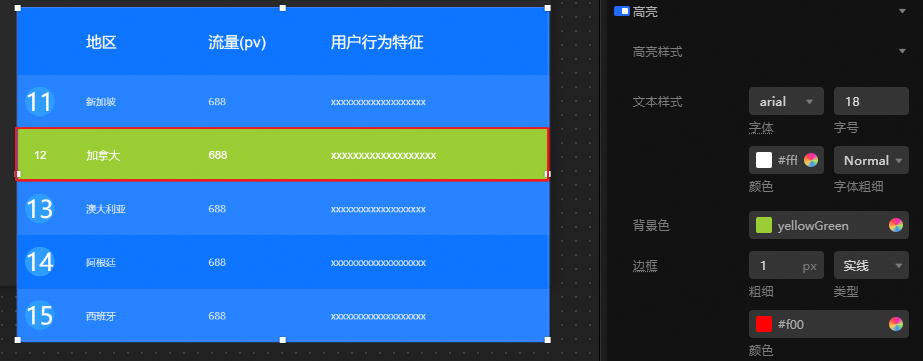Select the highlighted 加拿大 cell
923x361 pixels.
click(x=103, y=155)
